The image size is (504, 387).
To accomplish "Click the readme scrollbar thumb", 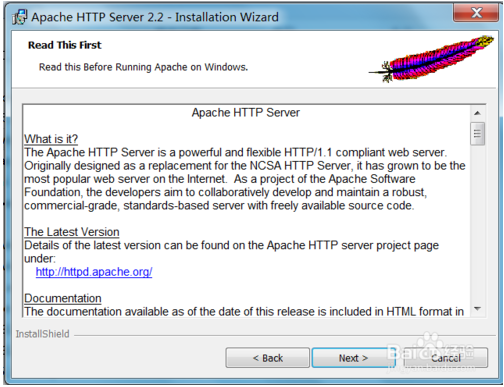I will pos(477,134).
